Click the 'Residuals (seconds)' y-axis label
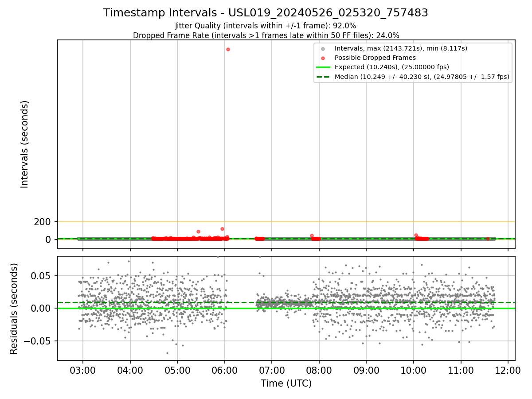 click(x=14, y=309)
